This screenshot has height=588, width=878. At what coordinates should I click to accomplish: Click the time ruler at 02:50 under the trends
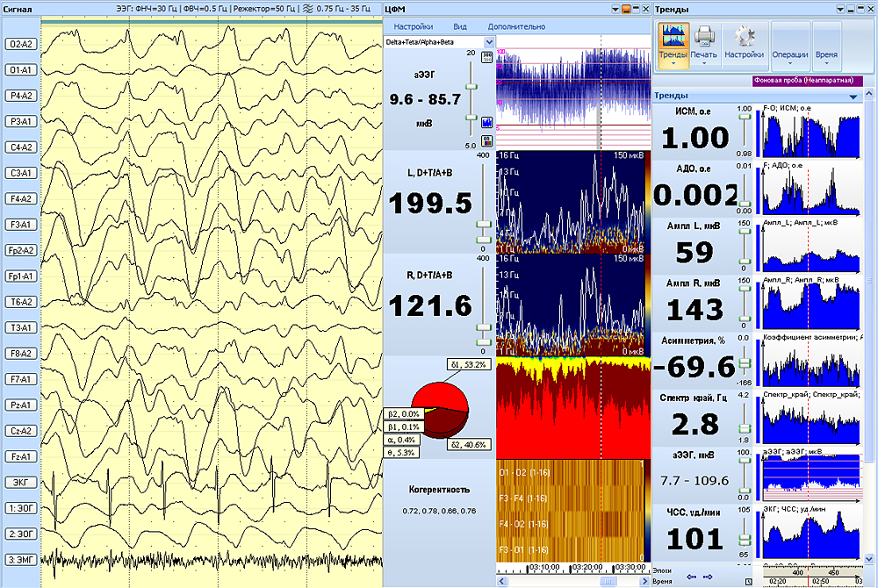820,582
